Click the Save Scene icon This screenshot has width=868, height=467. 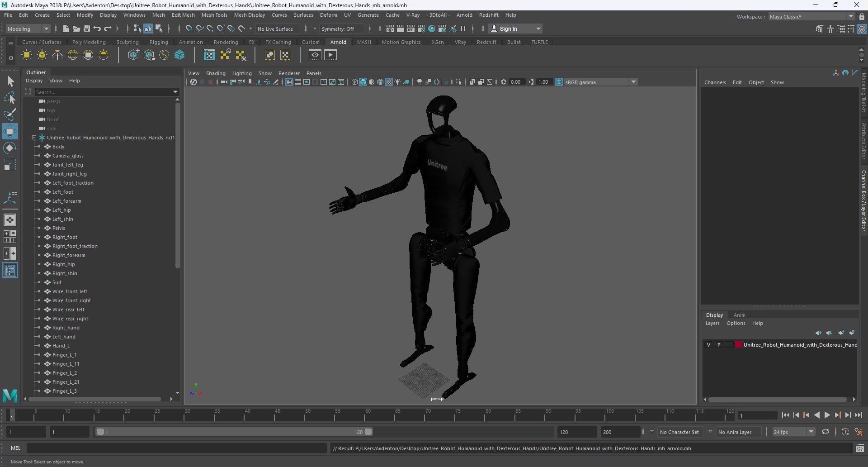87,29
